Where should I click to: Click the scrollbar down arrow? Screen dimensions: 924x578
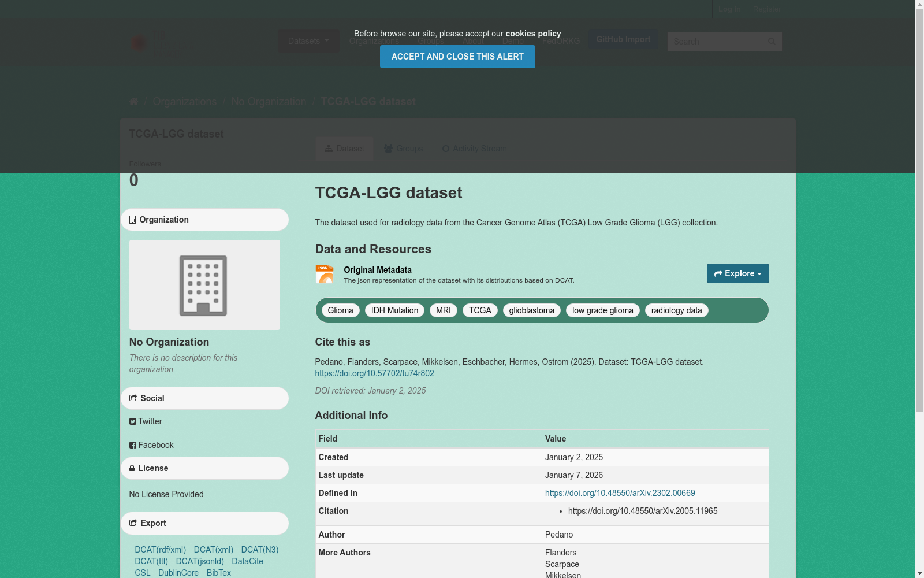[x=919, y=573]
